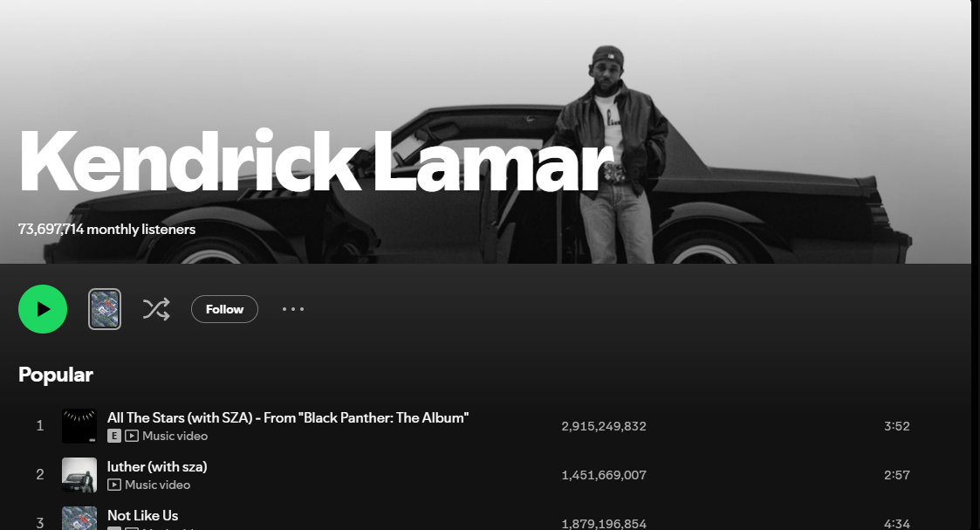Click the luther album cover thumbnail
This screenshot has height=530, width=980.
79,474
